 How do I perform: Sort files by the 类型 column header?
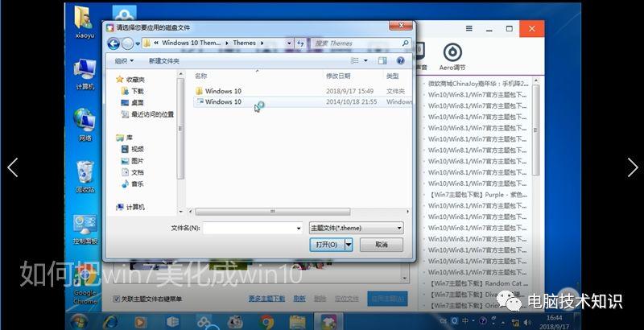pyautogui.click(x=392, y=76)
